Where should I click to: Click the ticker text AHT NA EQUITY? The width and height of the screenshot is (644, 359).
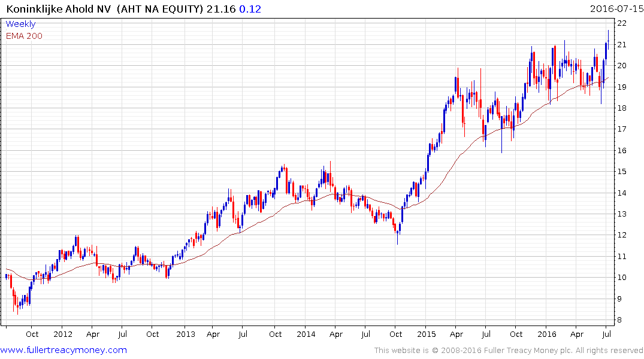pyautogui.click(x=160, y=9)
